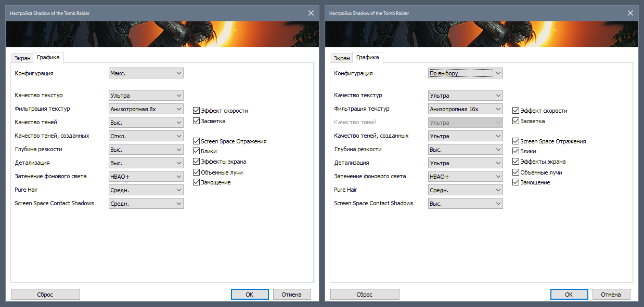
Task: Click left window title "Настройка Shadow of the Tomb Raider"
Action: (50, 13)
